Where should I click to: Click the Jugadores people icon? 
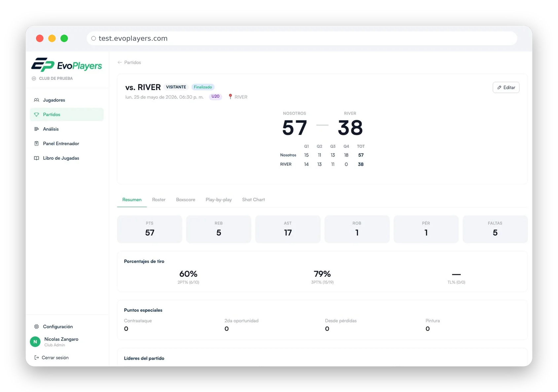click(x=37, y=100)
